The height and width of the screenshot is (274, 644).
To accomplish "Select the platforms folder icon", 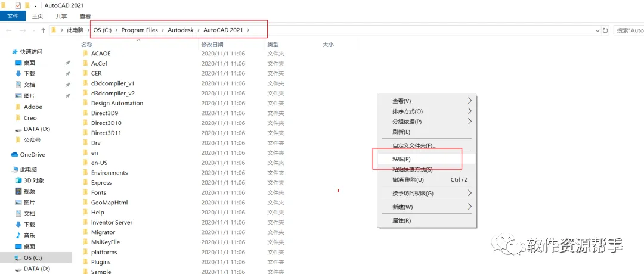I will click(85, 252).
